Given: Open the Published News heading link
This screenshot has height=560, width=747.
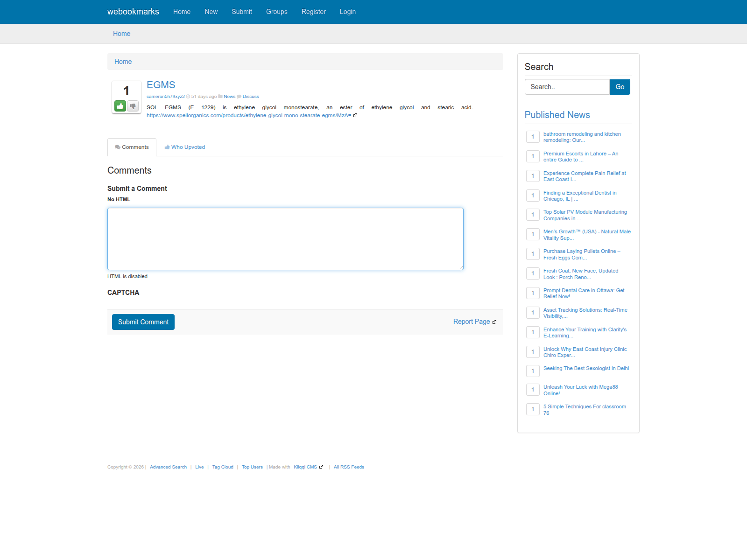Looking at the screenshot, I should click(557, 115).
